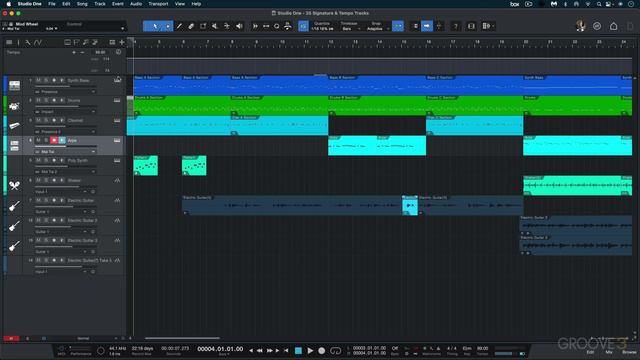Select the small cyan Electric Guitar clip
The image size is (640, 360).
[410, 205]
